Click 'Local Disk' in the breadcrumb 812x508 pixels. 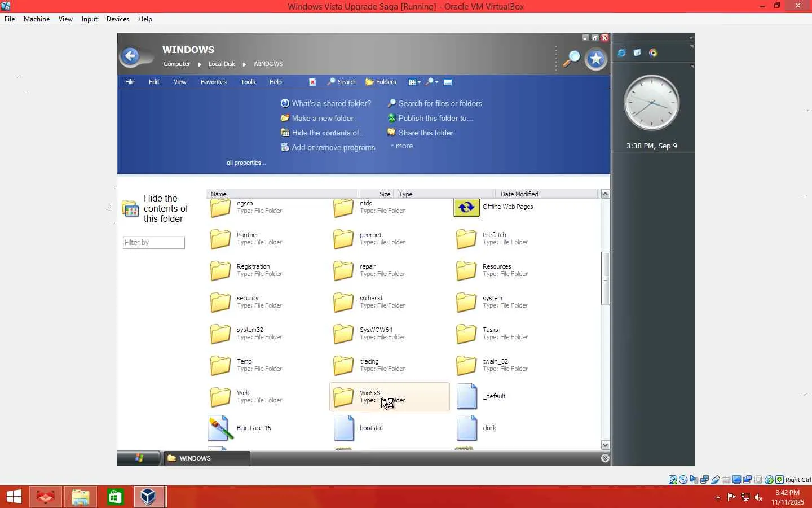tap(222, 64)
